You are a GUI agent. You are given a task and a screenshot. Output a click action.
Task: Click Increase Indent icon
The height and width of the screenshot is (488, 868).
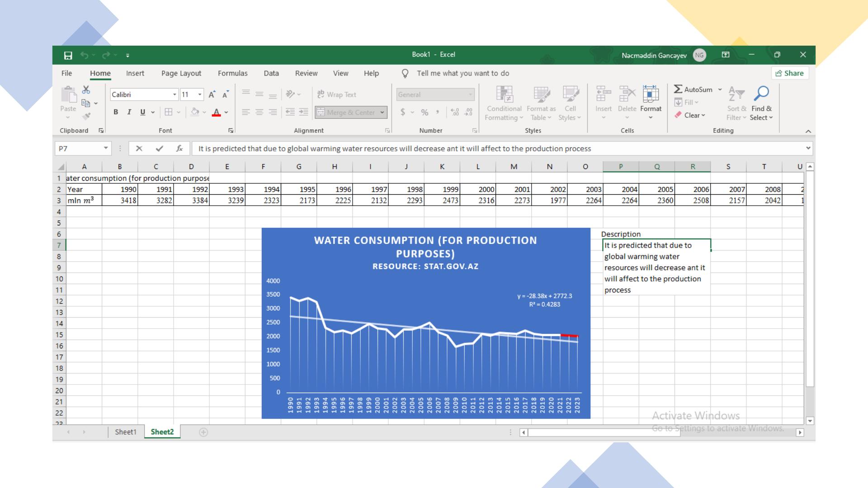pyautogui.click(x=304, y=112)
